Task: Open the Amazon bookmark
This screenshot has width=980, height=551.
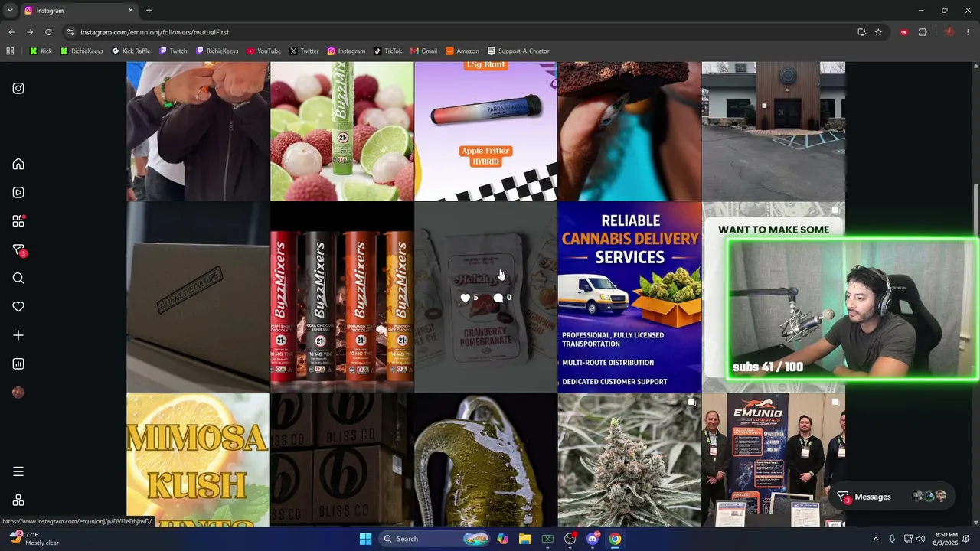Action: [462, 51]
